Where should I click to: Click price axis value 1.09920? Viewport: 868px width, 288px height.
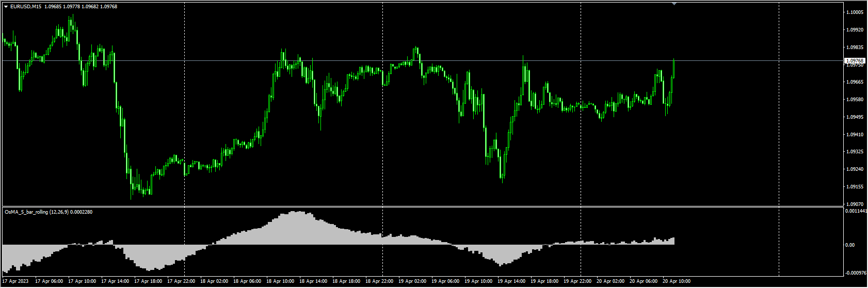855,30
